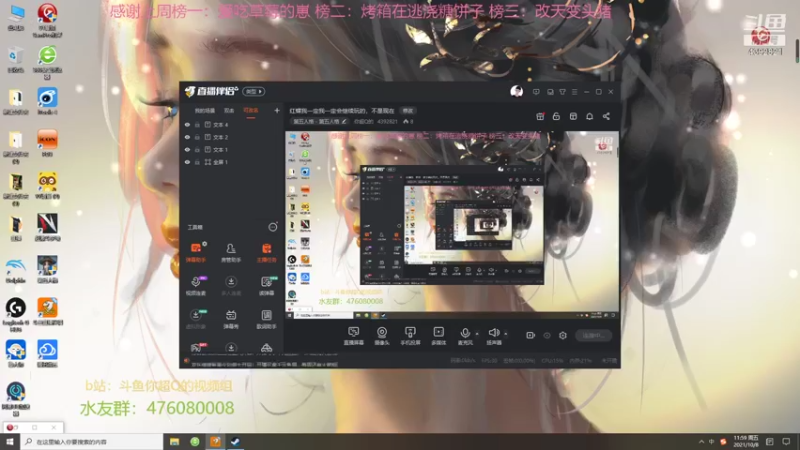This screenshot has height=450, width=800.
Task: Click the speaker icon in the status bar
Action: [x=187, y=361]
